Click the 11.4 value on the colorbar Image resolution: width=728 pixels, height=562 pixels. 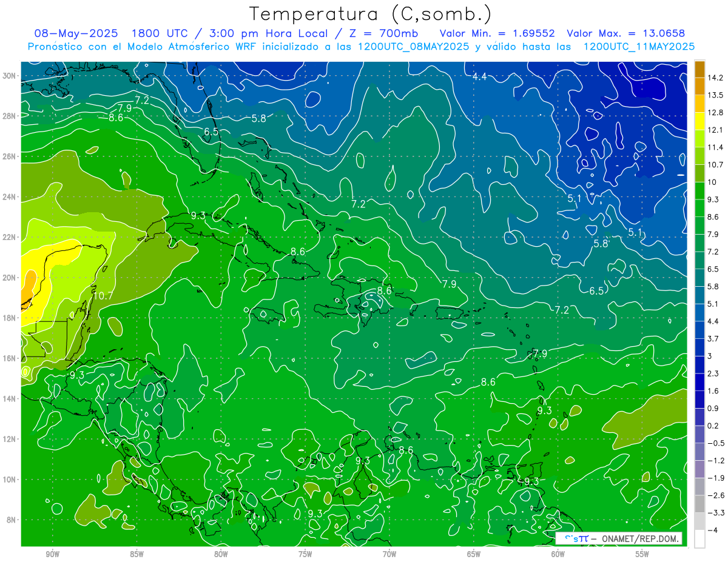point(715,147)
